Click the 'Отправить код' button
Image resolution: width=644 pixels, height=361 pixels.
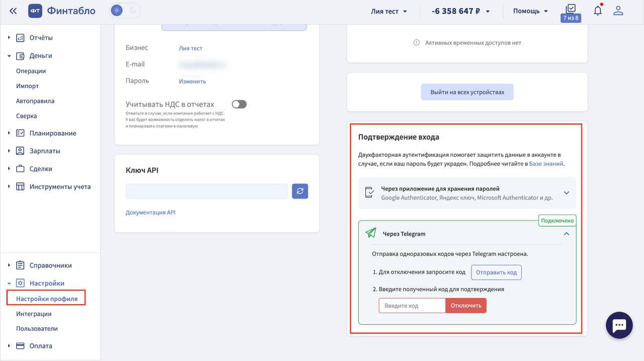click(496, 272)
